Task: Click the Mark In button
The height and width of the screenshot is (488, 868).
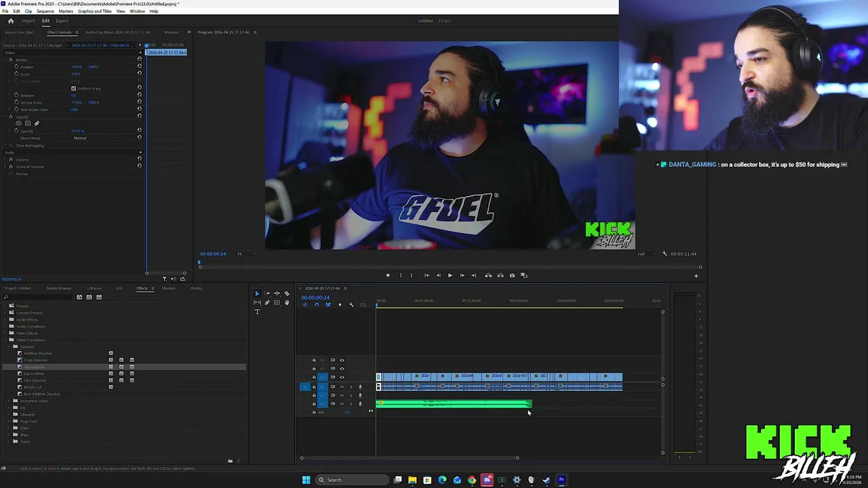Action: (x=401, y=275)
